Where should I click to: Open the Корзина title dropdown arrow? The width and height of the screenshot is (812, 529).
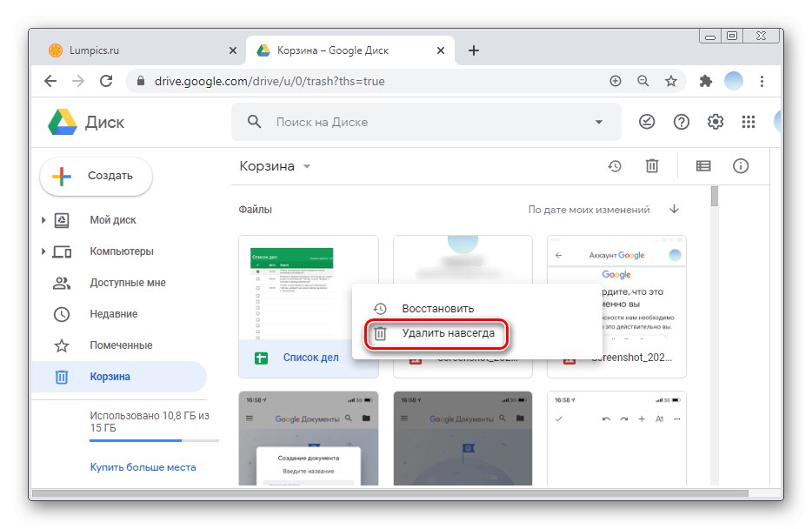point(307,166)
